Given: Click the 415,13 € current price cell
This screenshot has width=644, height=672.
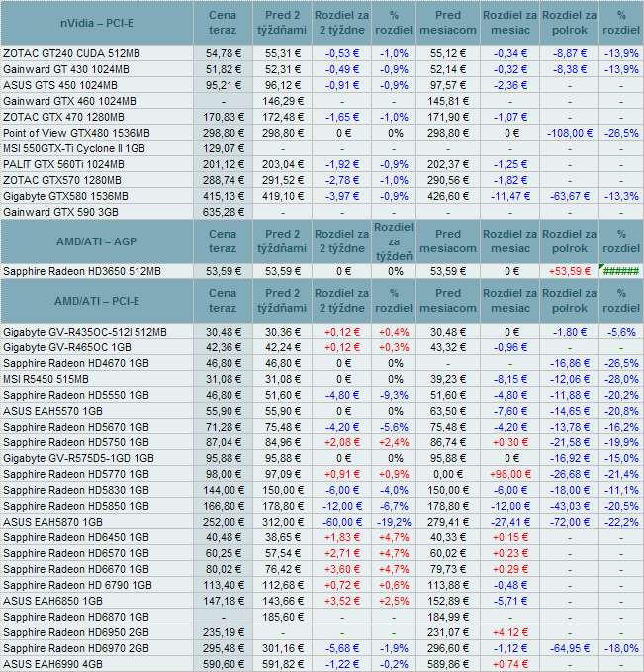Looking at the screenshot, I should click(223, 197).
